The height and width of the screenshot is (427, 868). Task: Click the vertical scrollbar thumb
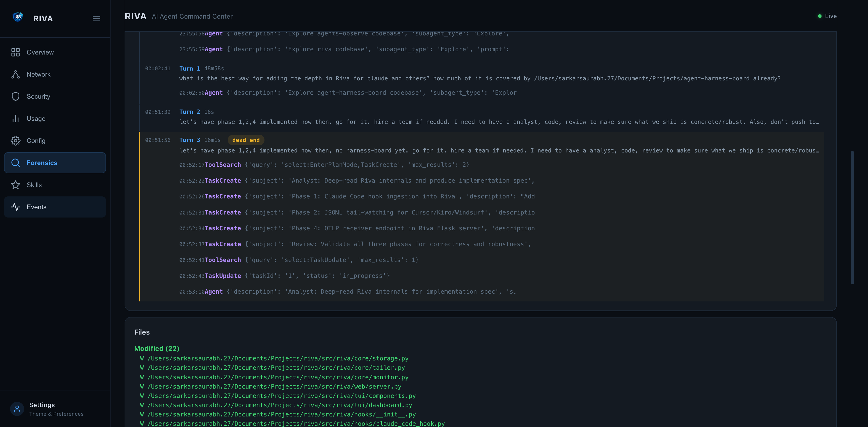852,217
